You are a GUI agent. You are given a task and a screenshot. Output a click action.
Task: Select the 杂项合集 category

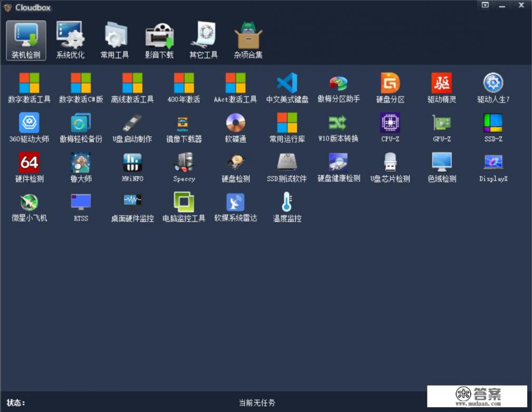[247, 40]
